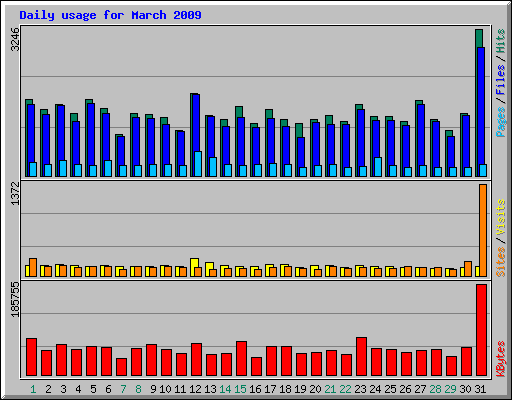Click the green day 8 label
Screen dimensions: 512x400
pyautogui.click(x=138, y=389)
